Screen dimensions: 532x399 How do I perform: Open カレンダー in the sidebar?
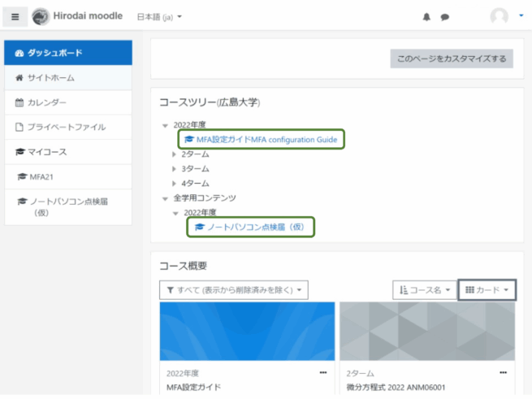(68, 102)
